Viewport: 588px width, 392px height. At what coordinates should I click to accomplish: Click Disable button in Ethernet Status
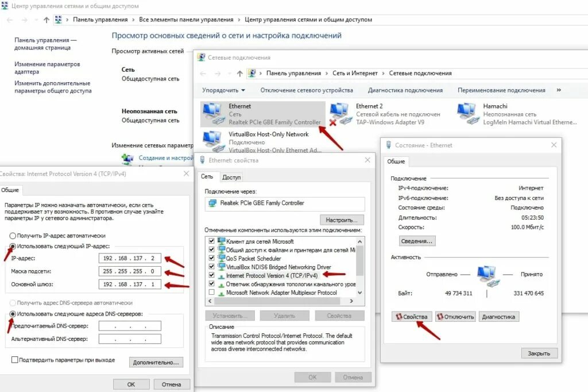coord(455,317)
